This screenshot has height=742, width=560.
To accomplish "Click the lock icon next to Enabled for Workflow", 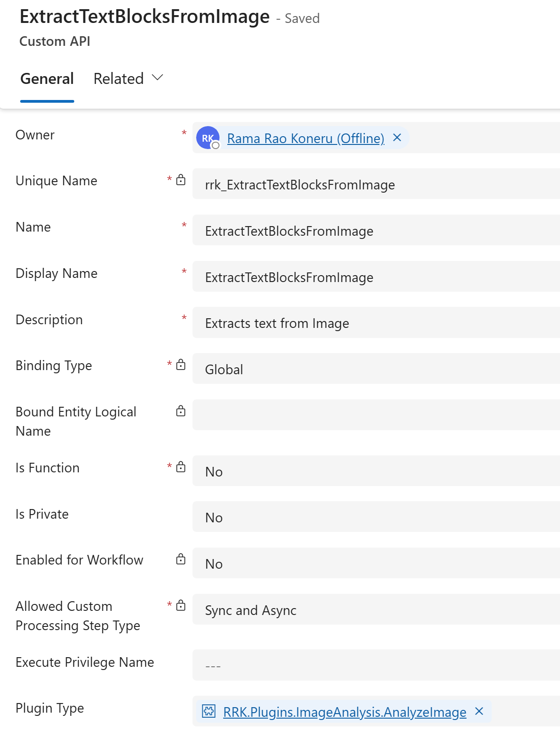I will coord(181,559).
